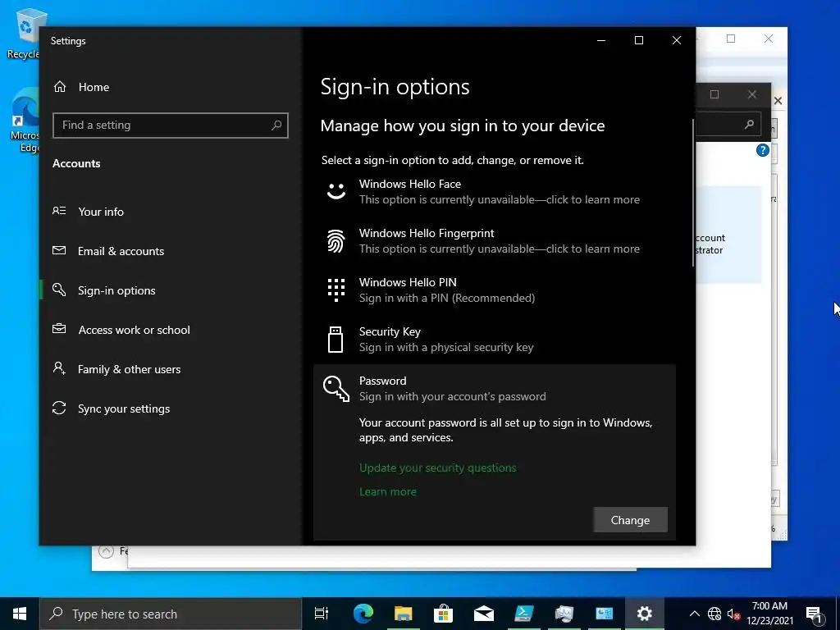Viewport: 840px width, 630px height.
Task: Open Microsoft Store from taskbar
Action: [x=443, y=614]
